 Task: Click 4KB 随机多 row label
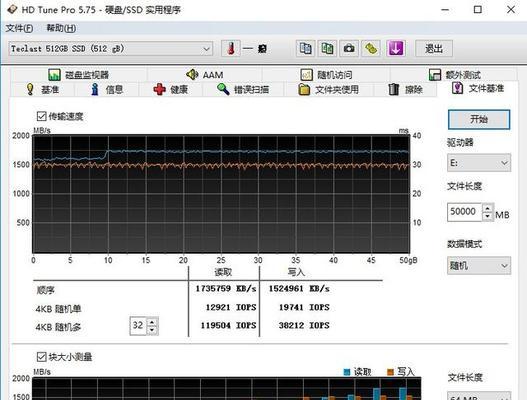pos(58,327)
